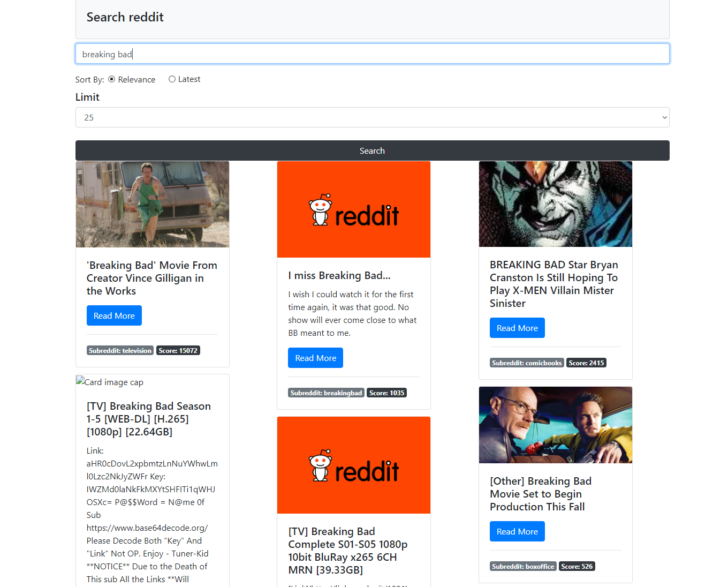Click Read More on 'I miss Breaking Bad' post
The height and width of the screenshot is (587, 728).
coord(315,358)
